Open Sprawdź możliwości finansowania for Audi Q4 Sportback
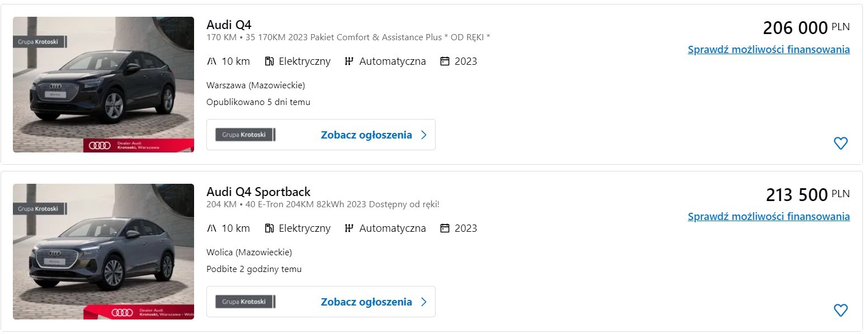This screenshot has height=334, width=868. pos(768,216)
